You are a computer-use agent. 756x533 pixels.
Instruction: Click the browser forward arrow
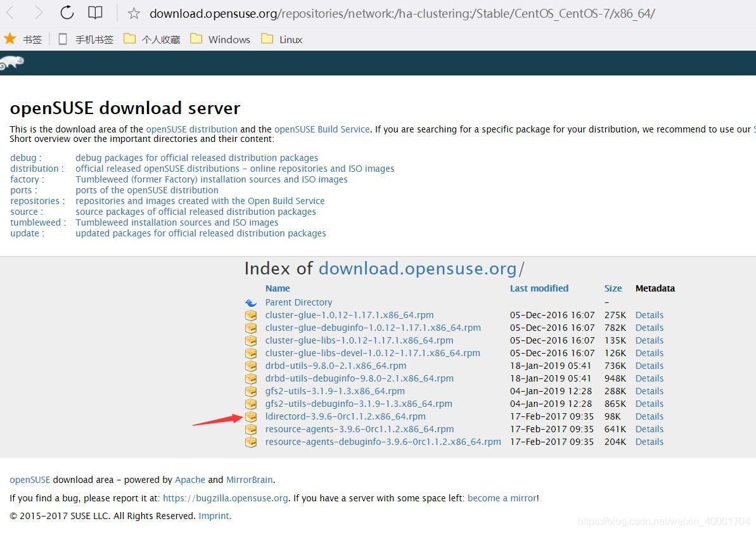(x=39, y=13)
